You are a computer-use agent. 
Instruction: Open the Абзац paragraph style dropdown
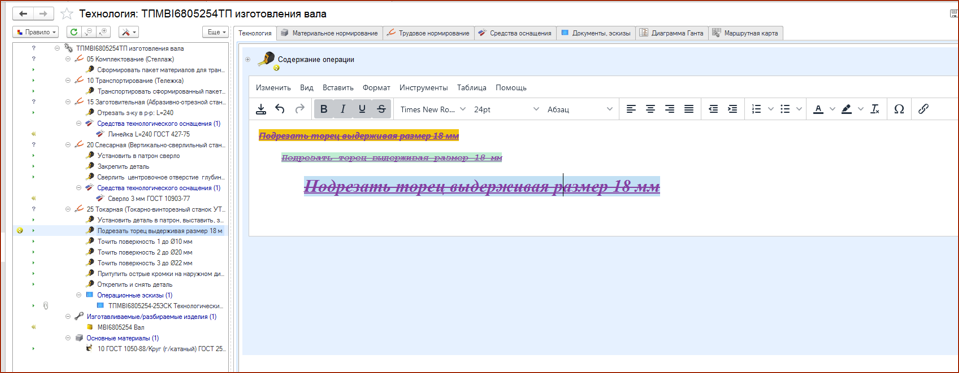[x=580, y=109]
